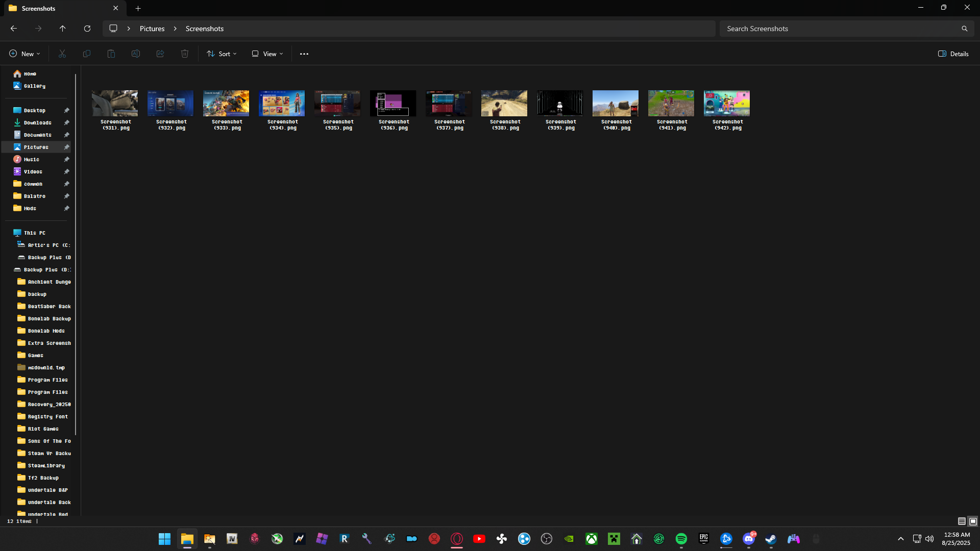Select the Pictures breadcrumb in the address bar
Image resolution: width=980 pixels, height=551 pixels.
152,28
